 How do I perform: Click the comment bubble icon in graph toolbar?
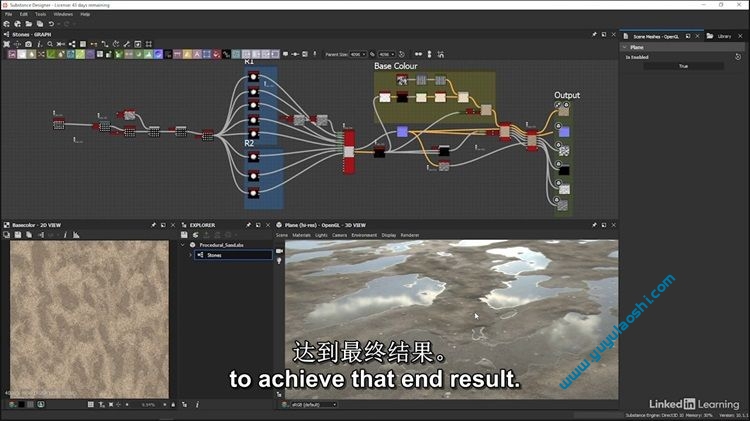[x=286, y=55]
